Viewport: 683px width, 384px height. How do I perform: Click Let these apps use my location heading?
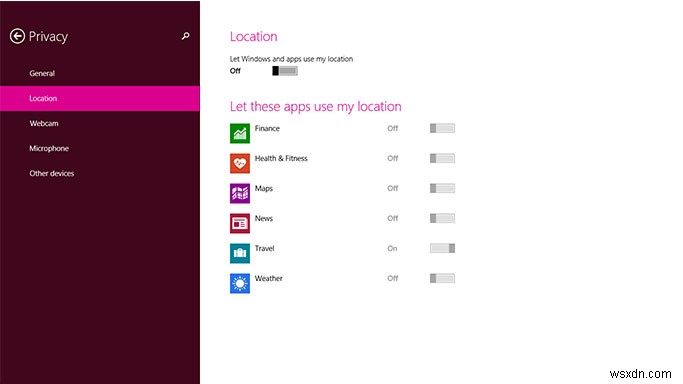(x=315, y=107)
